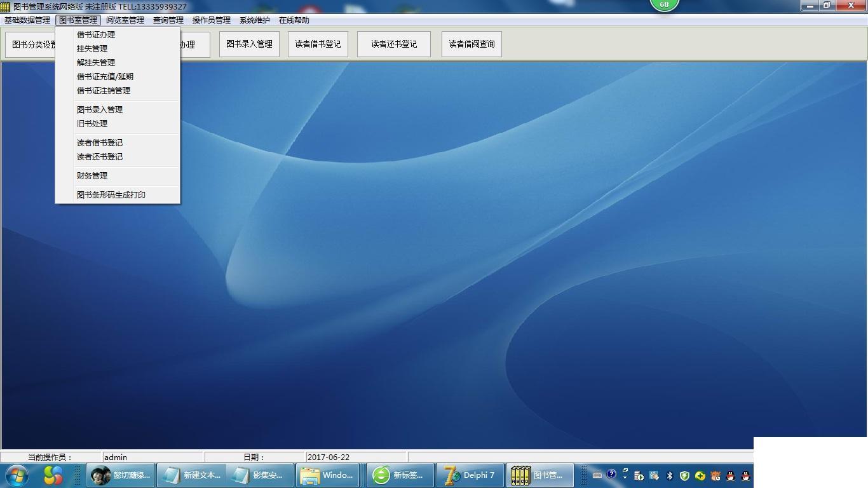This screenshot has height=488, width=868.
Task: Open the 新标签 browser taskbar item
Action: point(400,475)
